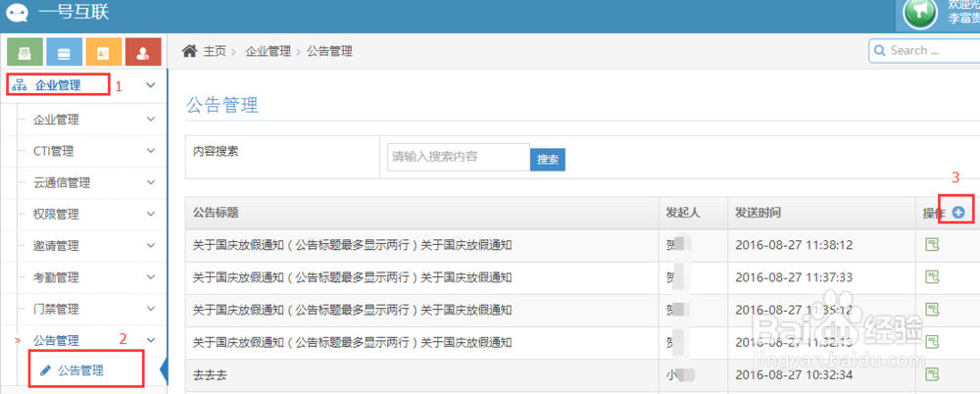Click 企业管理 breadcrumb link
The height and width of the screenshot is (394, 980).
268,51
